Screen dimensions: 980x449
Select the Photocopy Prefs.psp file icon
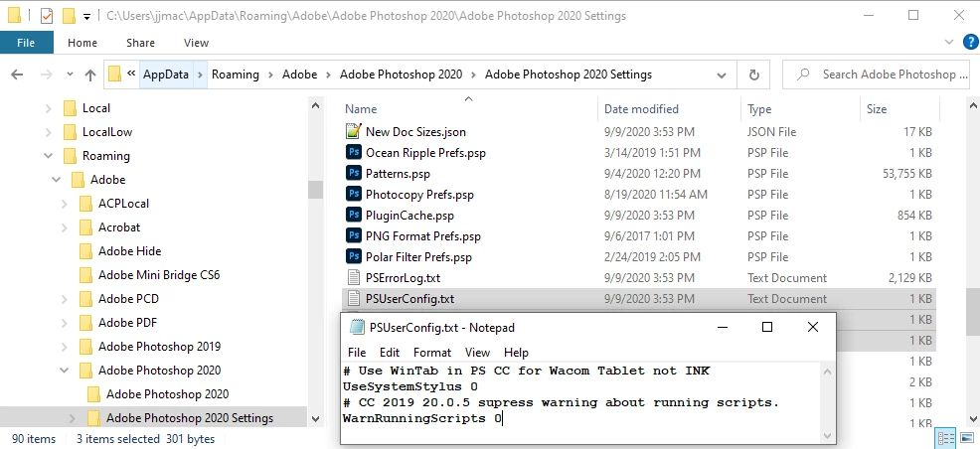tap(354, 195)
